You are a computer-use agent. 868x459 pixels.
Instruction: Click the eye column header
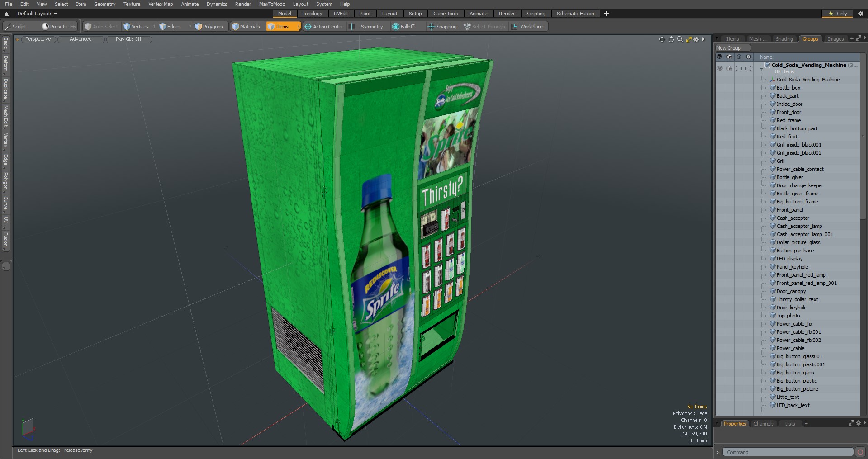pyautogui.click(x=720, y=57)
